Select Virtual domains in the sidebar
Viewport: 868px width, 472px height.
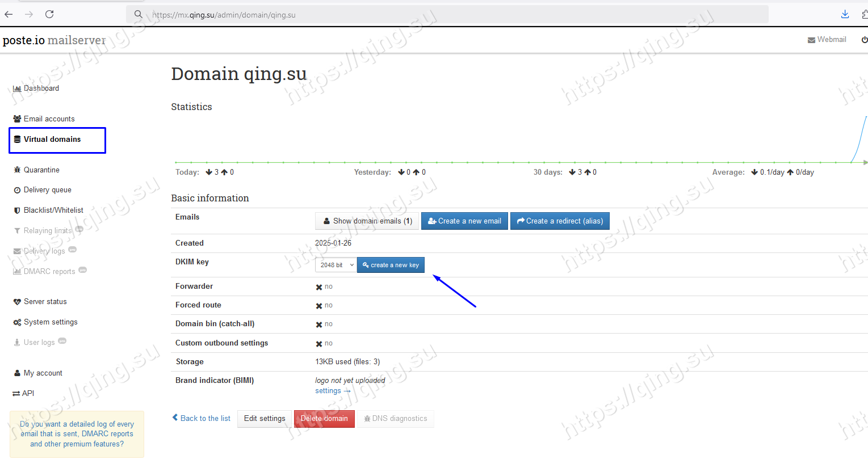[52, 140]
